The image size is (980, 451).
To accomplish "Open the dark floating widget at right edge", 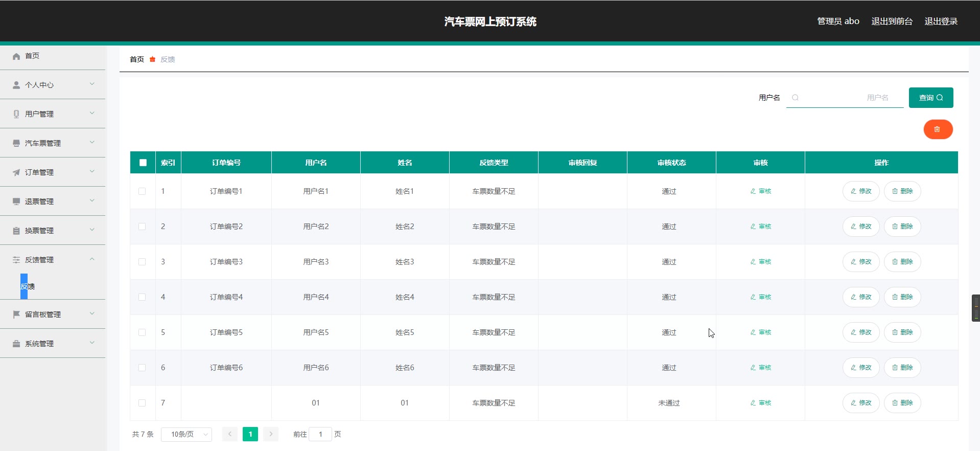I will coord(976,308).
